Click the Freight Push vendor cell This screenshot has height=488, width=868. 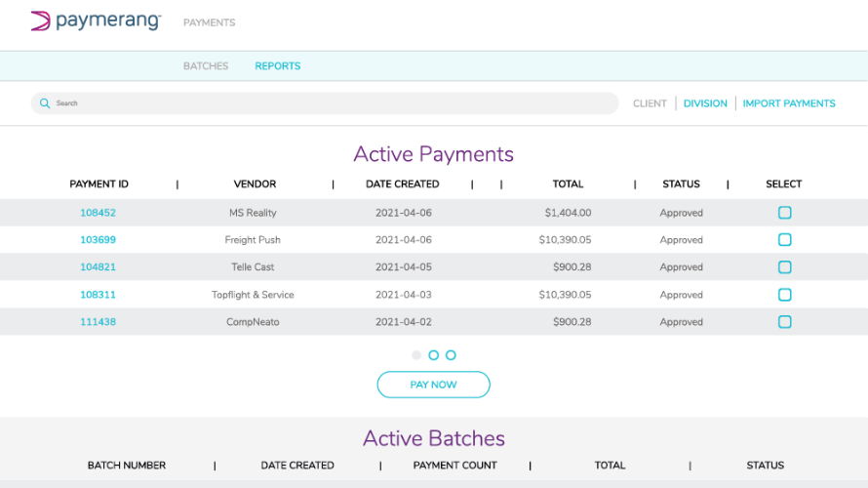pos(253,240)
